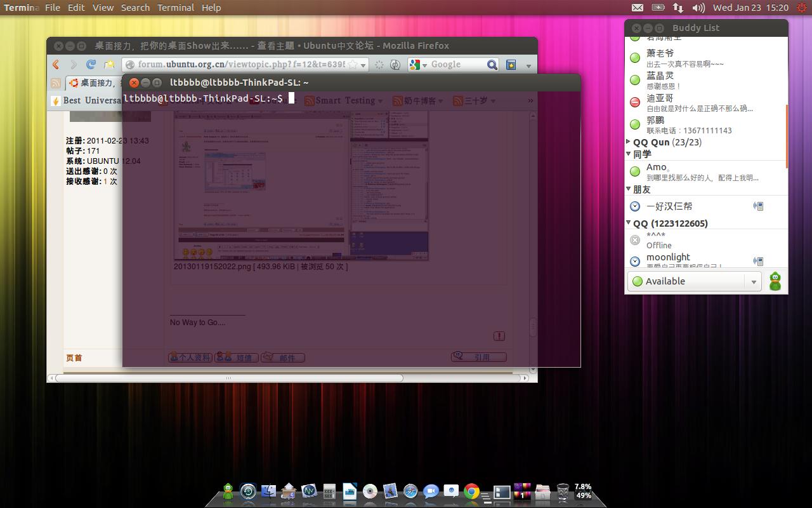812x508 pixels.
Task: Open the battery indicator in top panel
Action: [658, 8]
